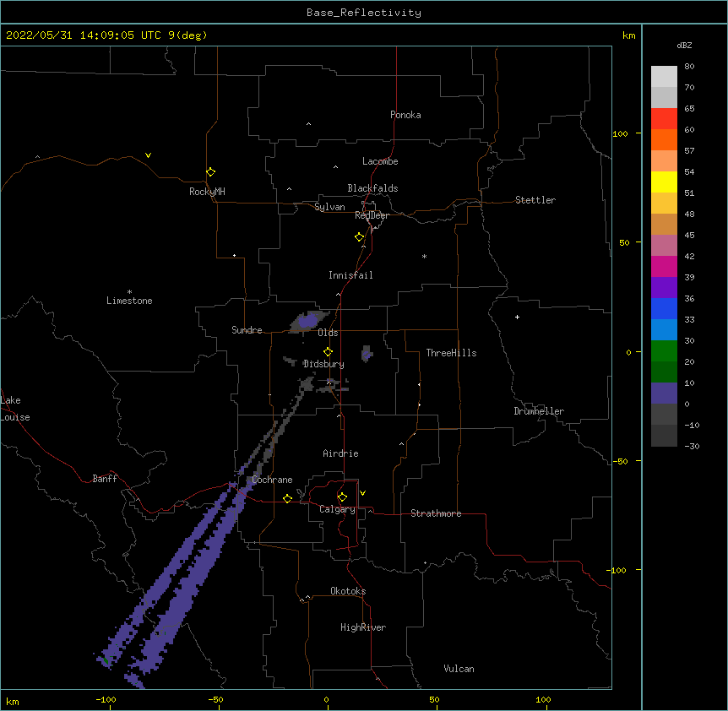Image resolution: width=728 pixels, height=711 pixels.
Task: Select the light gray 70-80 dBZ legend swatch
Action: click(x=664, y=77)
